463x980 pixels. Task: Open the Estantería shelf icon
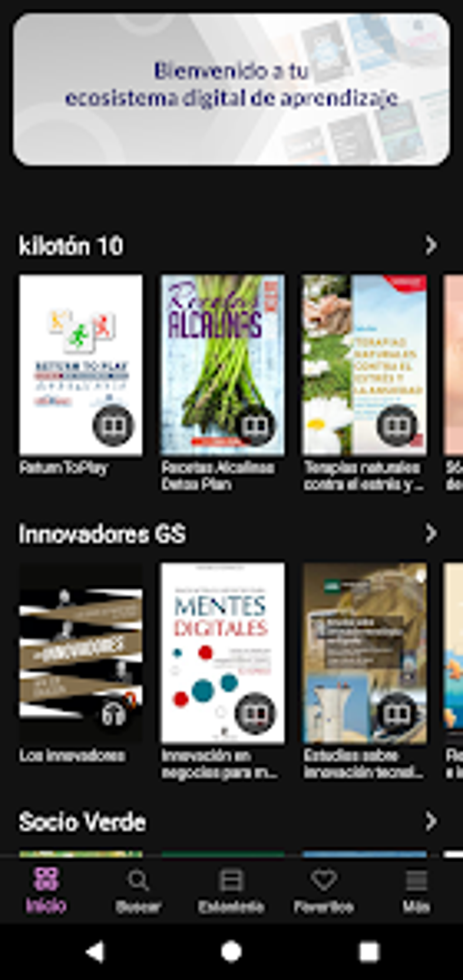click(x=231, y=881)
